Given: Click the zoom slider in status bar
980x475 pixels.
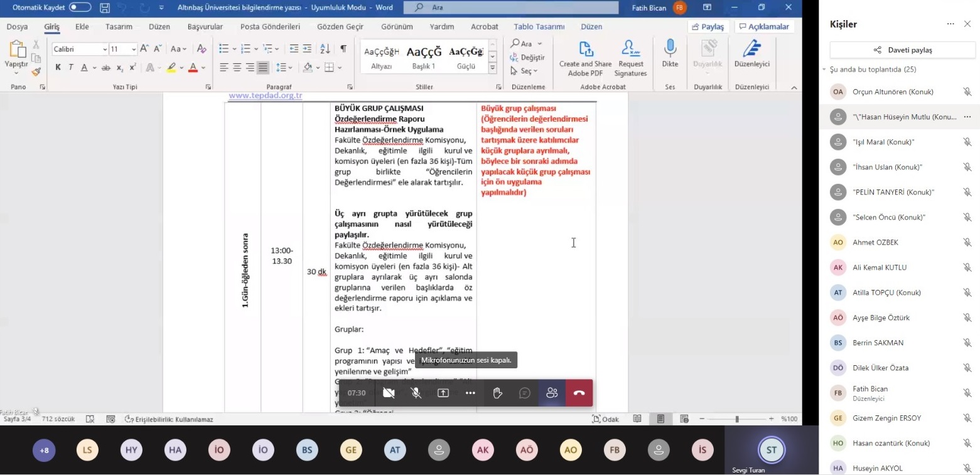Looking at the screenshot, I should [736, 419].
